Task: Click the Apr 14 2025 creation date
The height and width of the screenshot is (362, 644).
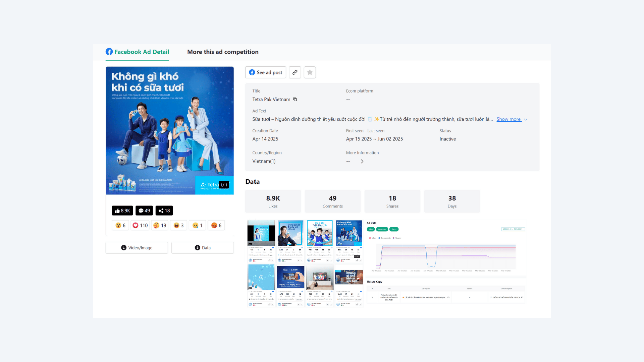Action: [265, 139]
